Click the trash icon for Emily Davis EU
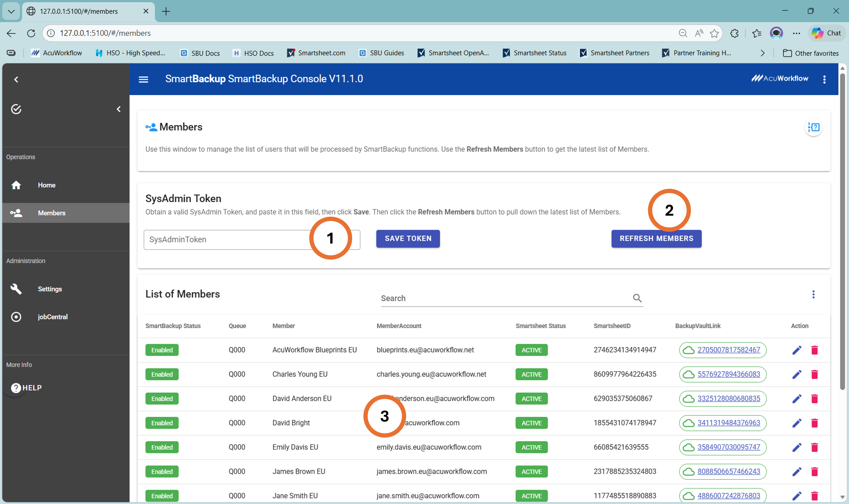 coord(814,447)
